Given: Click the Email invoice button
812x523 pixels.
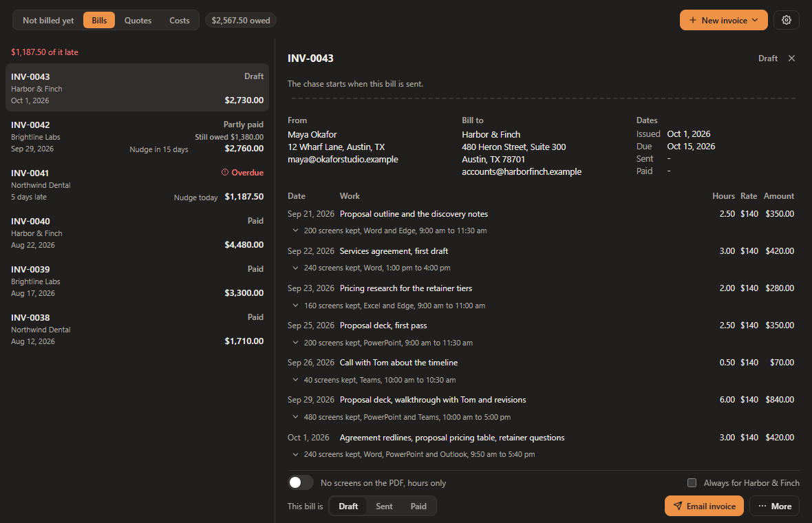Looking at the screenshot, I should tap(704, 506).
